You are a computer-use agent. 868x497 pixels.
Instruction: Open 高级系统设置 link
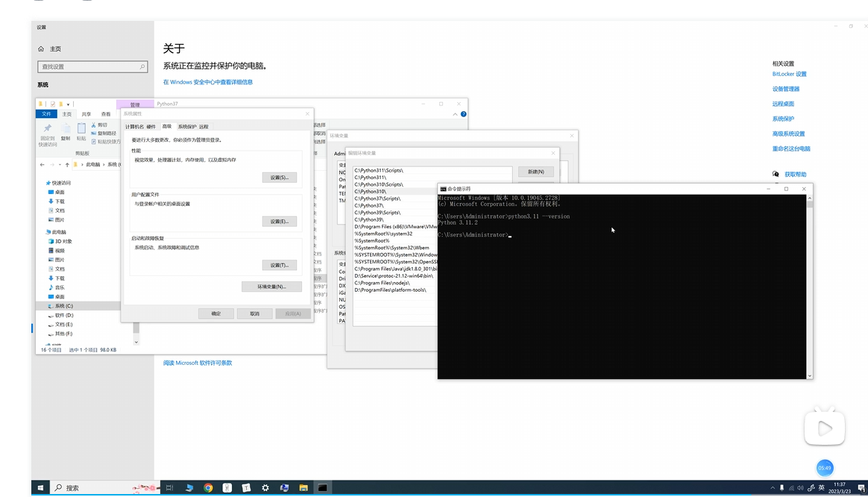coord(788,134)
